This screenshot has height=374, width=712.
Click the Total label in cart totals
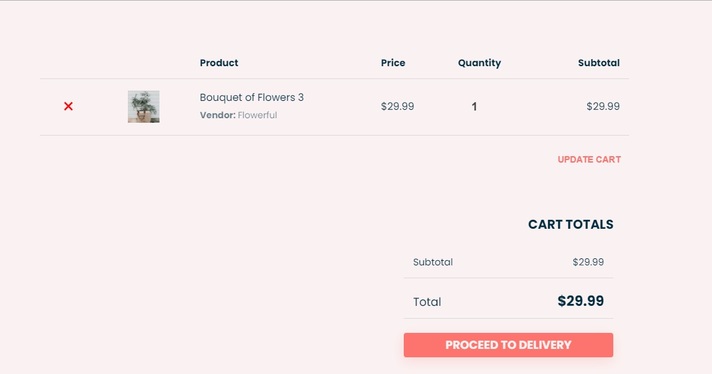(x=427, y=302)
